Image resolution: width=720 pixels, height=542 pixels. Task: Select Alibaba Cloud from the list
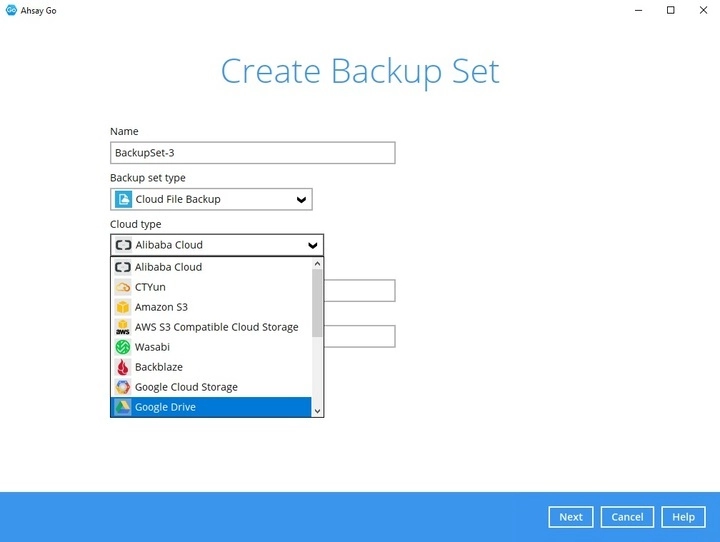pos(211,267)
